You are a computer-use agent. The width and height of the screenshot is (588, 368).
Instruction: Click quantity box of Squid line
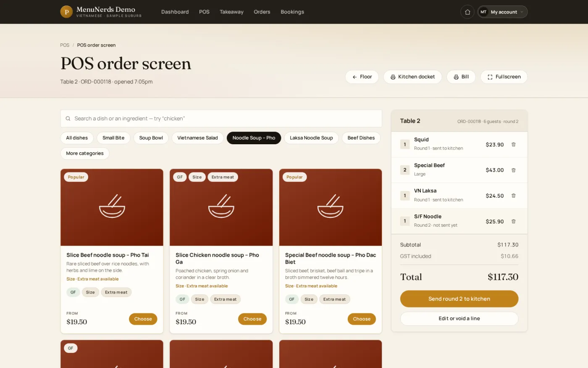pos(405,145)
